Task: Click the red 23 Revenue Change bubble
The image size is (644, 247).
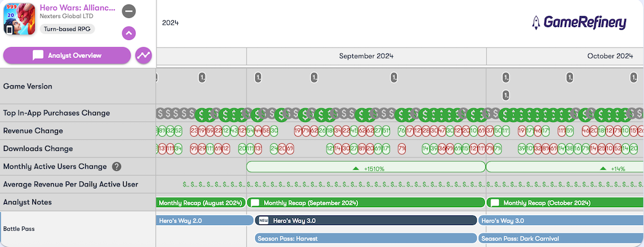Action: click(x=194, y=131)
